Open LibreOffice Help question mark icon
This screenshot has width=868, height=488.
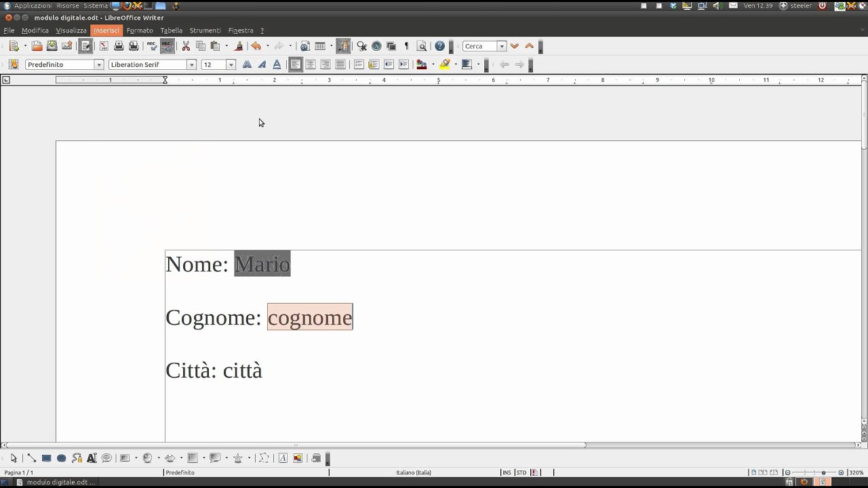pyautogui.click(x=440, y=46)
